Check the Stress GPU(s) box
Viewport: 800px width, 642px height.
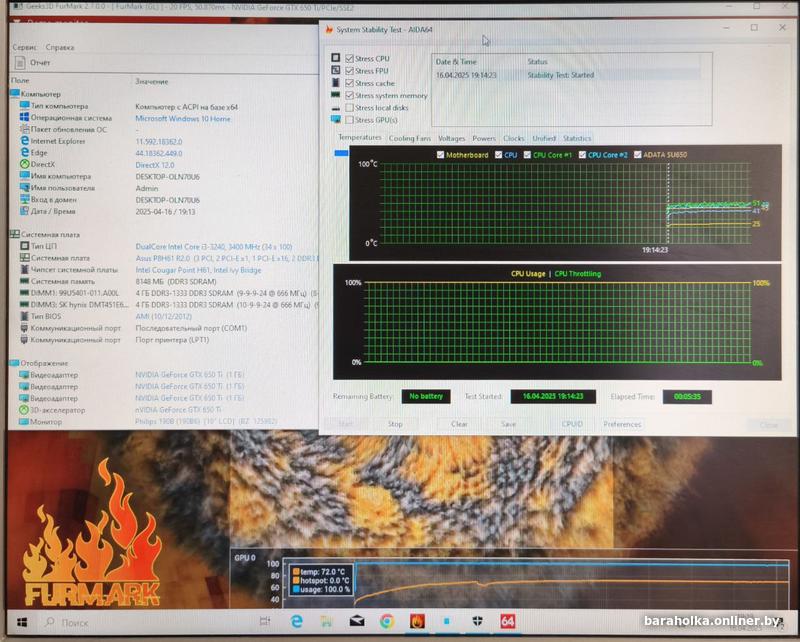349,119
